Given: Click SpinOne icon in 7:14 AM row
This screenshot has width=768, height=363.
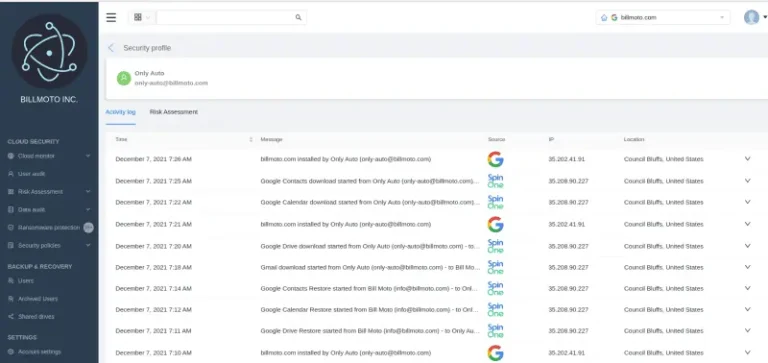Looking at the screenshot, I should (495, 288).
